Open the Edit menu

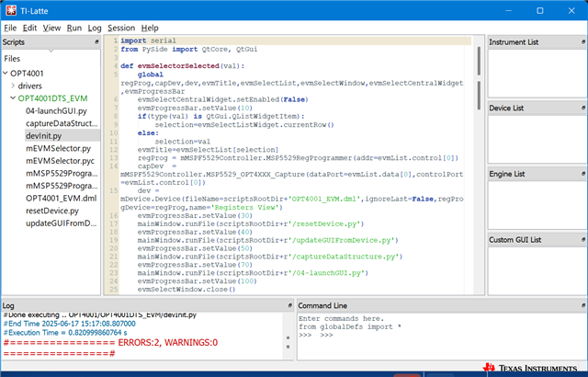tap(29, 28)
